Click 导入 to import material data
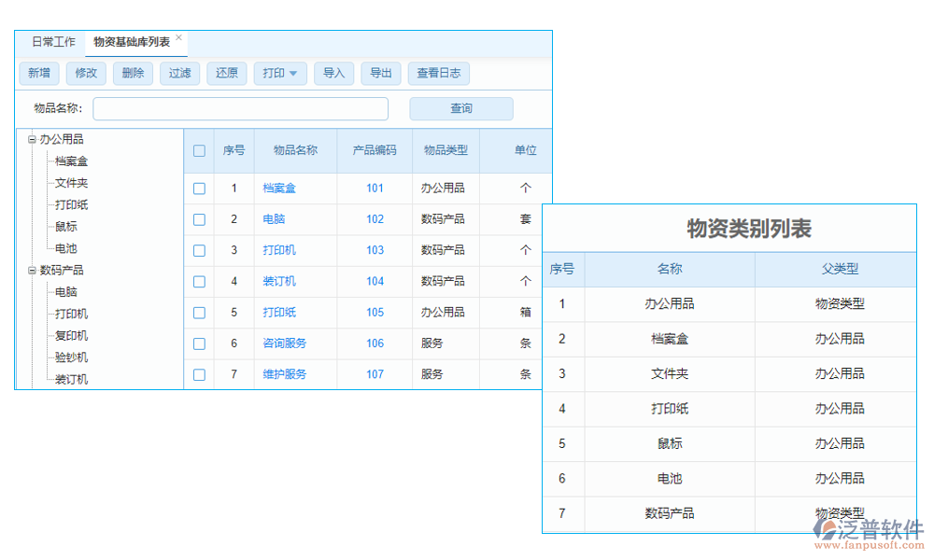This screenshot has width=934, height=560. click(x=333, y=74)
